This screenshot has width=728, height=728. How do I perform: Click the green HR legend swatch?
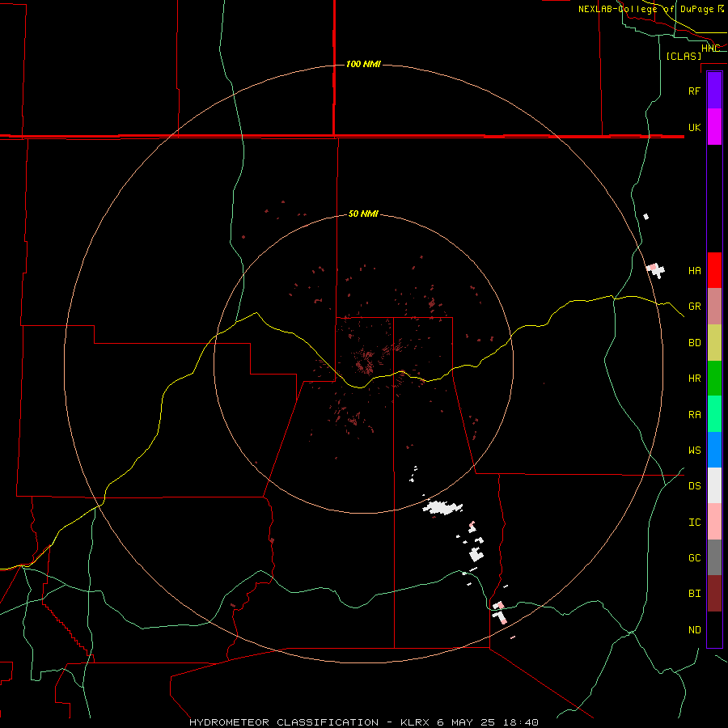(x=714, y=379)
